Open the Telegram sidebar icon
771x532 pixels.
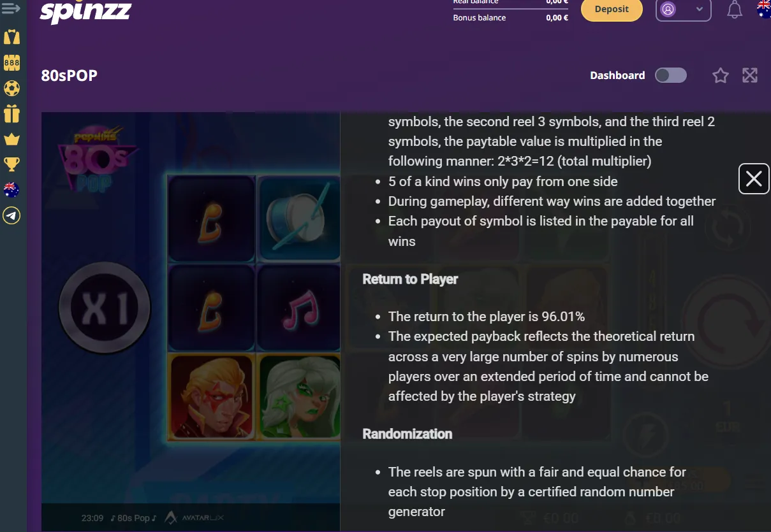(11, 216)
